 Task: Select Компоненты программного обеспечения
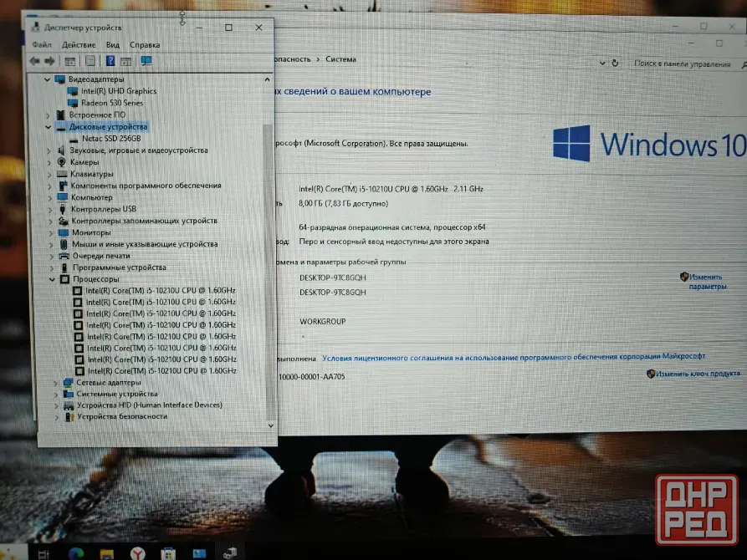tap(146, 186)
